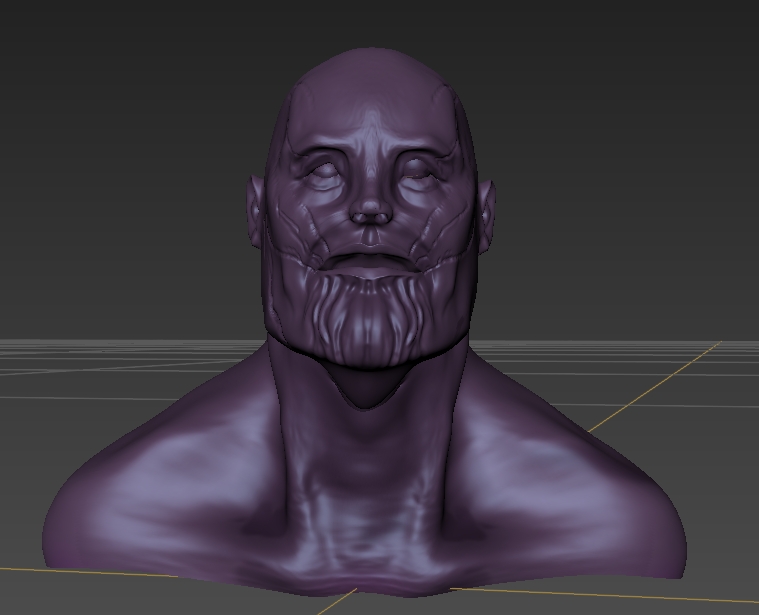Image resolution: width=759 pixels, height=615 pixels.
Task: Click the bald forehead of the bust
Action: click(372, 99)
